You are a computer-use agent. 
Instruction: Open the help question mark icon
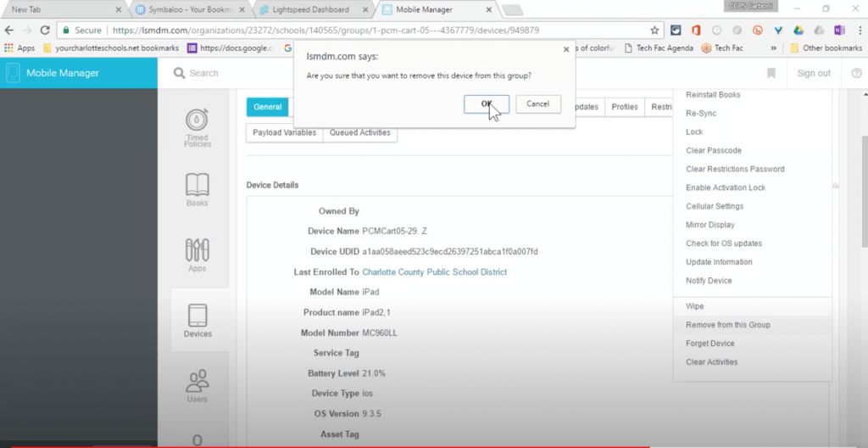[856, 73]
